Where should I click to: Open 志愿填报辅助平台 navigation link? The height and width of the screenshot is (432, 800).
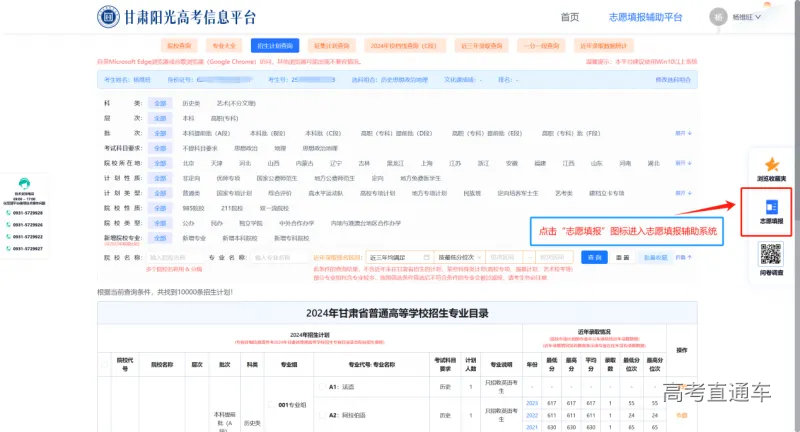pyautogui.click(x=645, y=17)
